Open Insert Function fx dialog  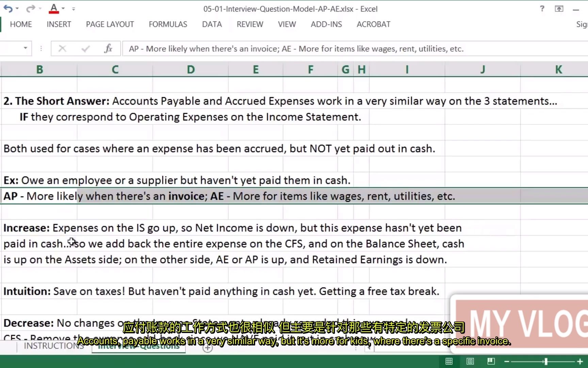pos(108,49)
